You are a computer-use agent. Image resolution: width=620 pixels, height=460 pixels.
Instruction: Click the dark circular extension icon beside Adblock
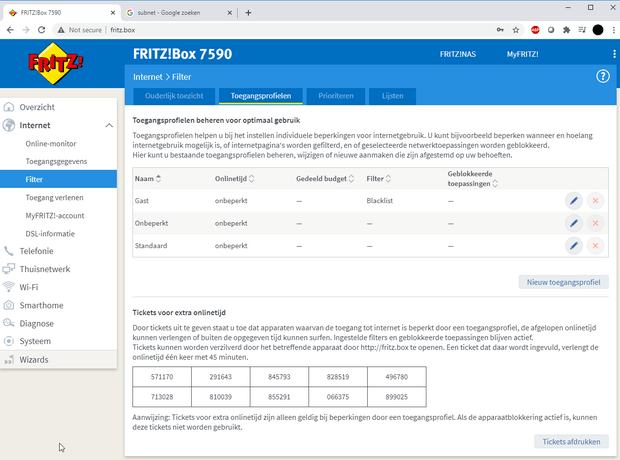point(551,30)
